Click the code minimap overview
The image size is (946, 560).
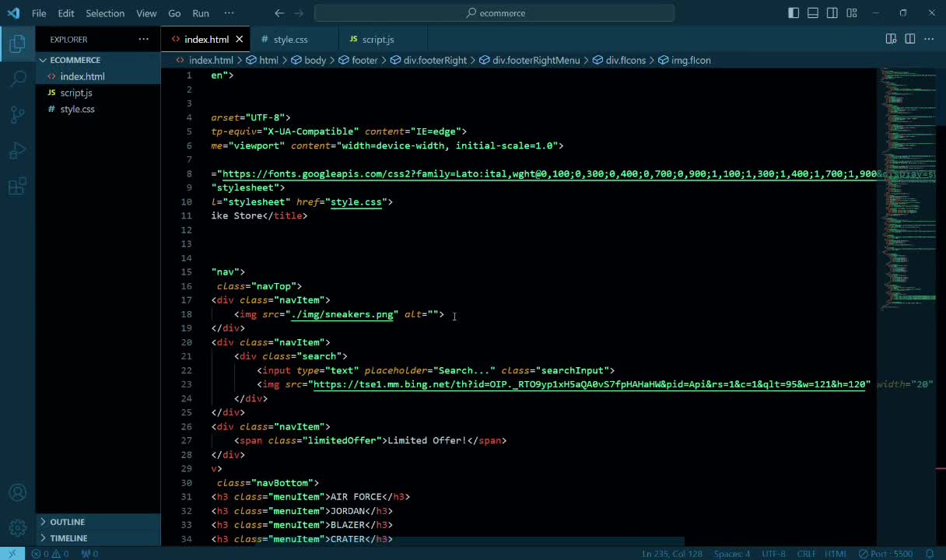click(x=908, y=190)
